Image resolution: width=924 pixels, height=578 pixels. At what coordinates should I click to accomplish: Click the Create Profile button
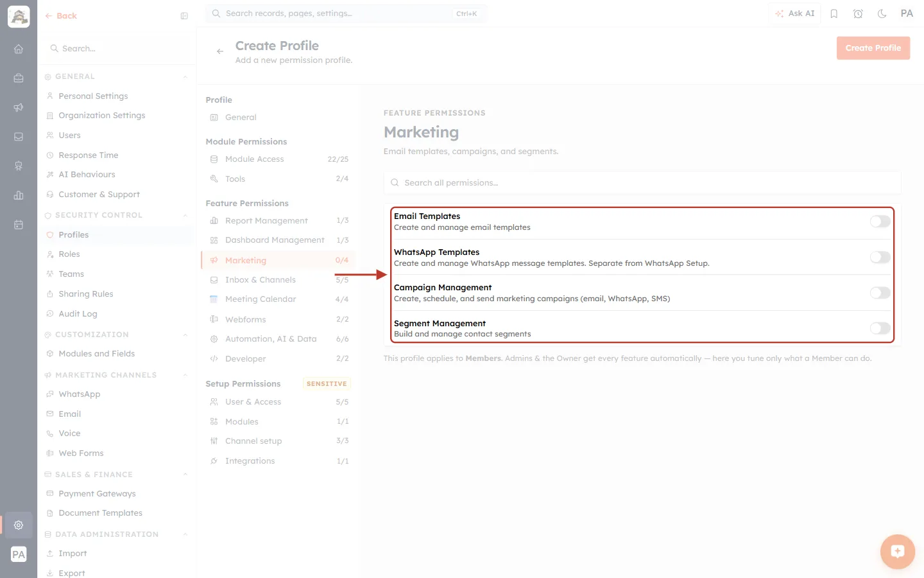(x=873, y=48)
